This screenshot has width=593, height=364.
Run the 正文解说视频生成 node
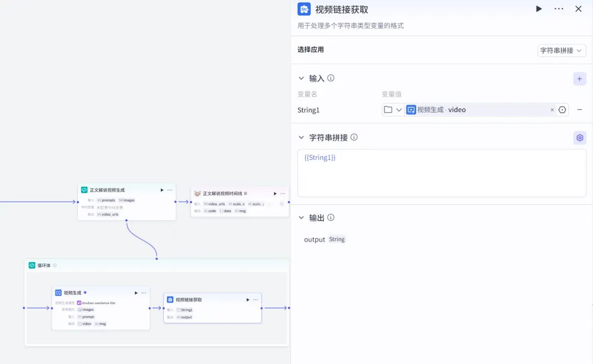[x=162, y=190]
